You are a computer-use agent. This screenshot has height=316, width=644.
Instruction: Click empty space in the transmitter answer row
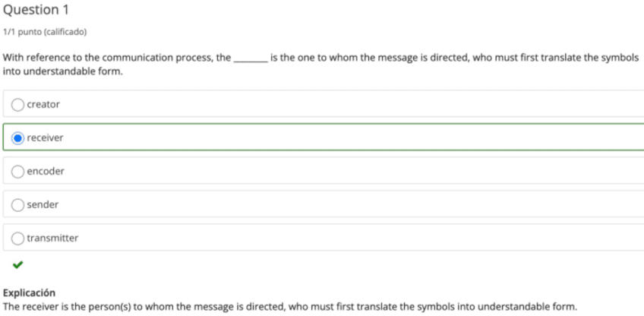[342, 238]
